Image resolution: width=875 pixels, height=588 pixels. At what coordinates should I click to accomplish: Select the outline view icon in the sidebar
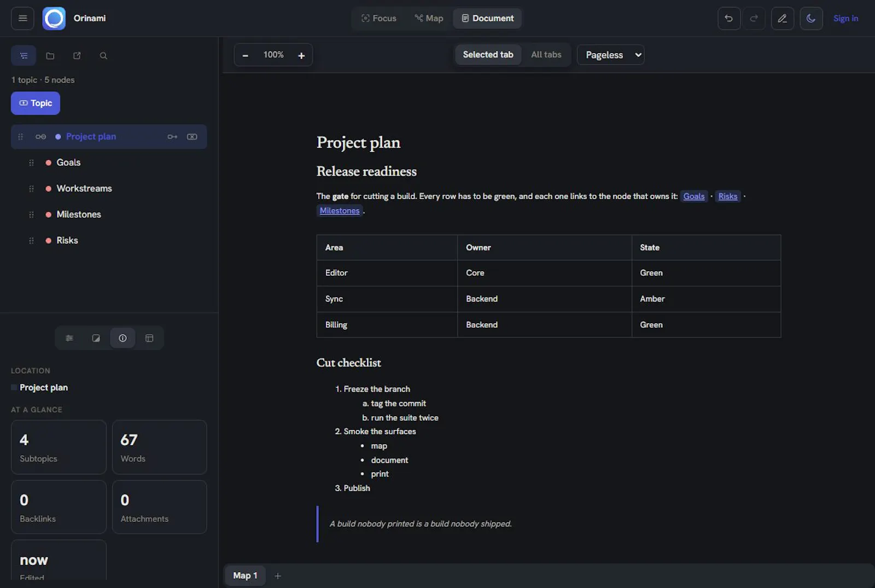pos(24,56)
